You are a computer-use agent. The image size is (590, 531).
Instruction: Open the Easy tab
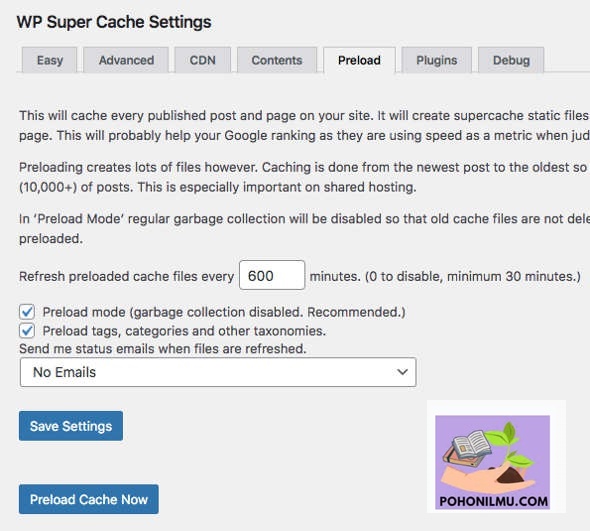pyautogui.click(x=49, y=60)
